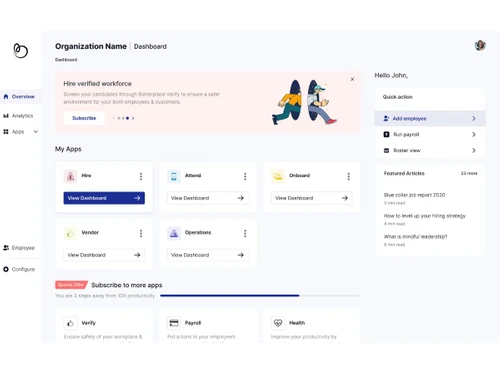500x375 pixels.
Task: Click the Verify thumbs-up icon
Action: pyautogui.click(x=70, y=323)
